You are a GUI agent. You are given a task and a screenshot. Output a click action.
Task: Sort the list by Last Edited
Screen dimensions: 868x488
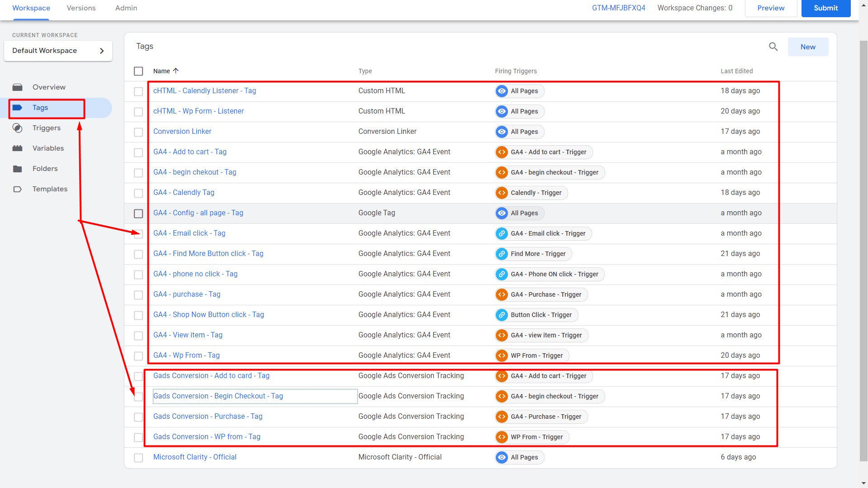(736, 71)
